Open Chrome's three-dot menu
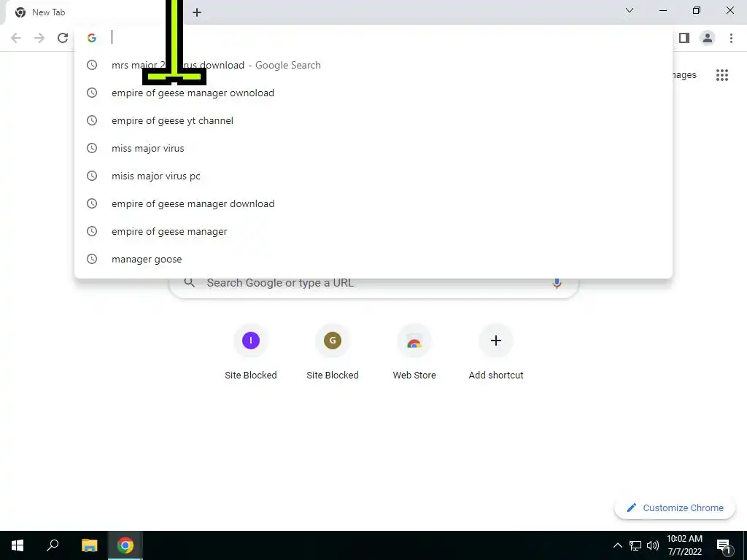This screenshot has height=560, width=747. (731, 38)
